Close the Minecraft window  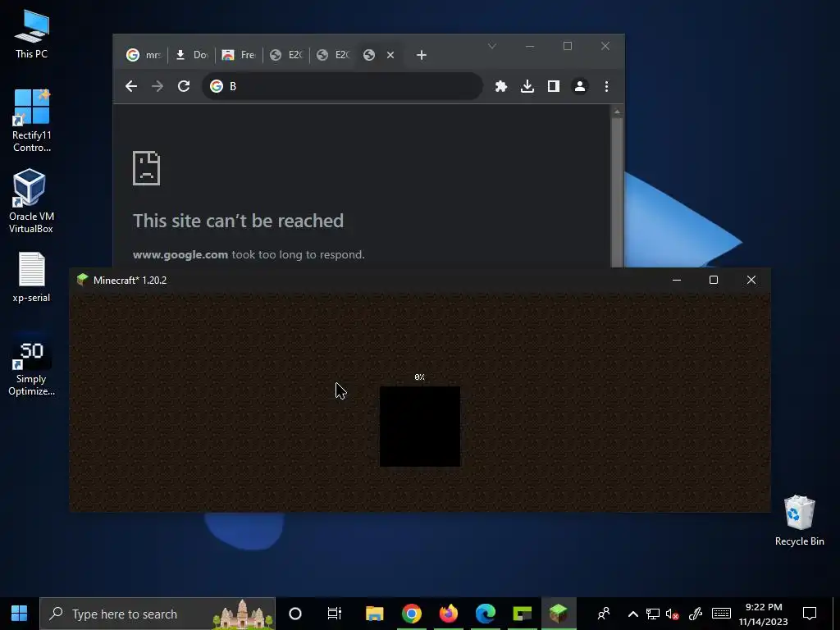pyautogui.click(x=751, y=280)
